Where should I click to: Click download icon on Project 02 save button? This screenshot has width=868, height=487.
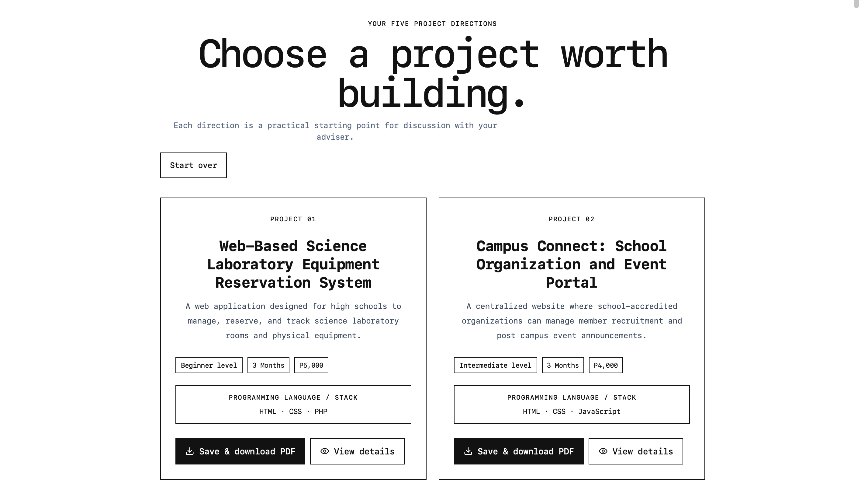(x=468, y=451)
